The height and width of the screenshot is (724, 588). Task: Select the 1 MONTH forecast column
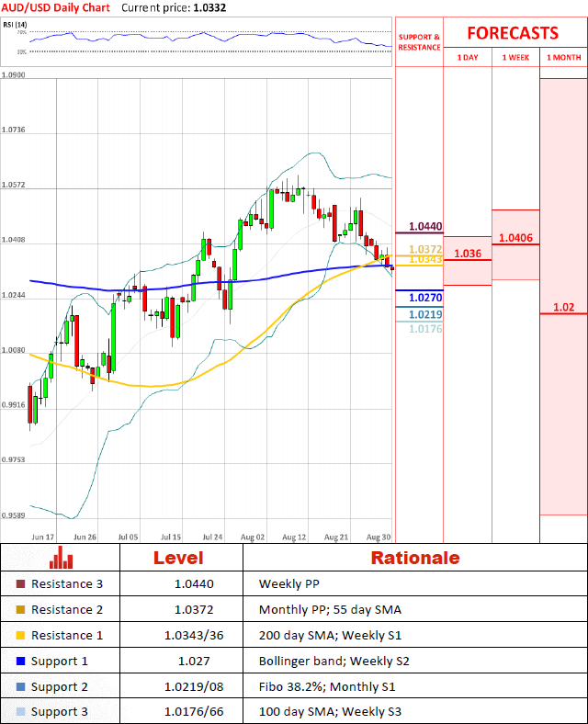pyautogui.click(x=563, y=58)
